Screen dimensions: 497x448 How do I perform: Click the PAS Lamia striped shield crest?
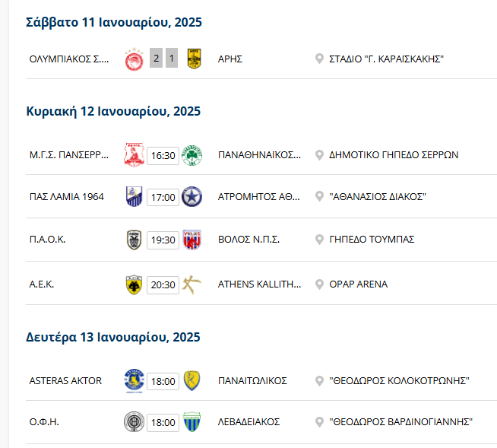(134, 197)
